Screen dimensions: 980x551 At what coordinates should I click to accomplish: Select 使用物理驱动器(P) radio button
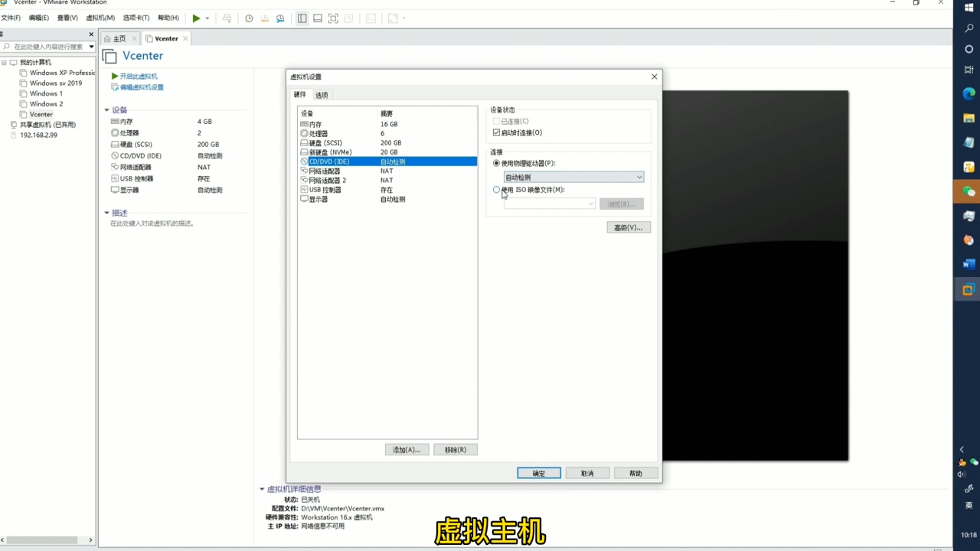(496, 163)
